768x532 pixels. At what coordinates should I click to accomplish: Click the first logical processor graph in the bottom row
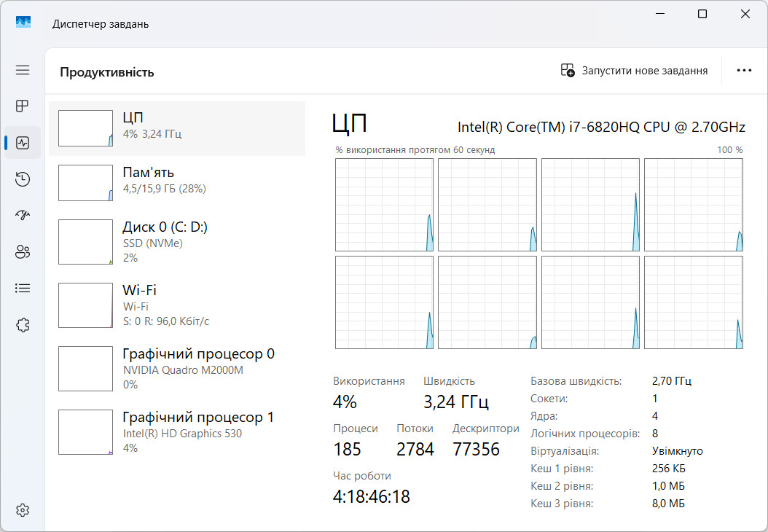[x=385, y=302]
